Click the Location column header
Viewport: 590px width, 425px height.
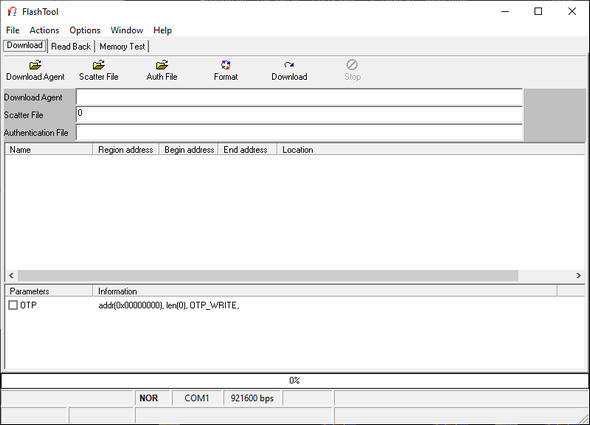(431, 149)
